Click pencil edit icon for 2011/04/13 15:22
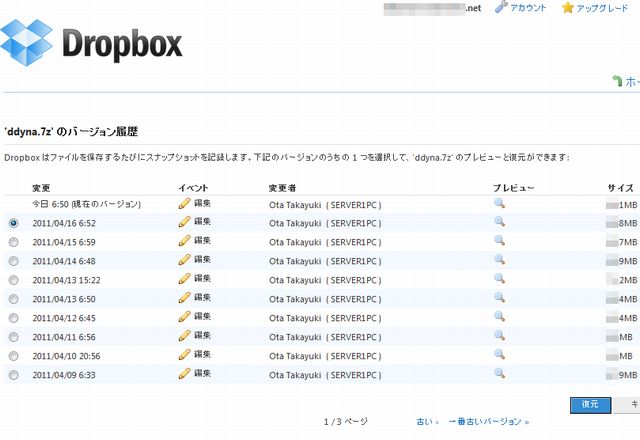Viewport: 640px width, 440px height. click(184, 279)
